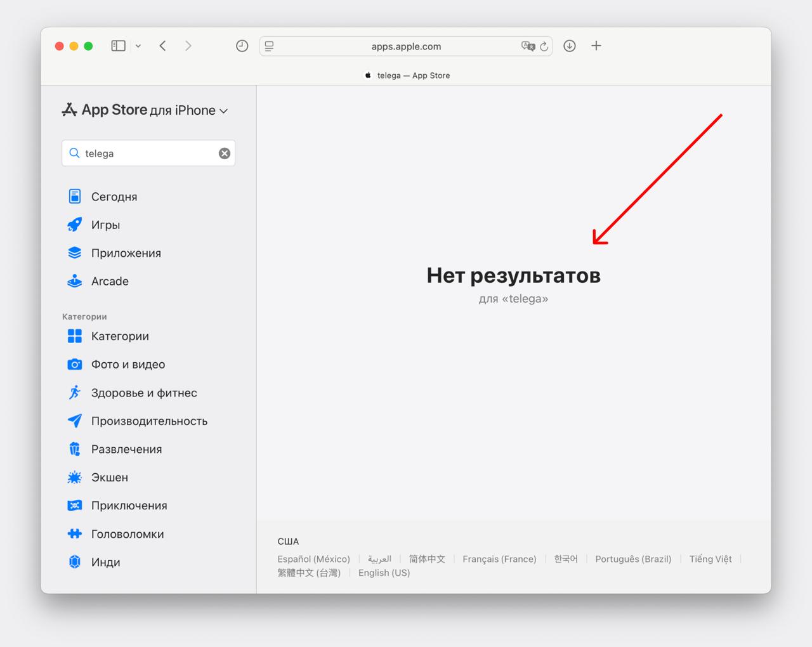Select the Инди category in the sidebar
Viewport: 812px width, 647px height.
[x=107, y=562]
